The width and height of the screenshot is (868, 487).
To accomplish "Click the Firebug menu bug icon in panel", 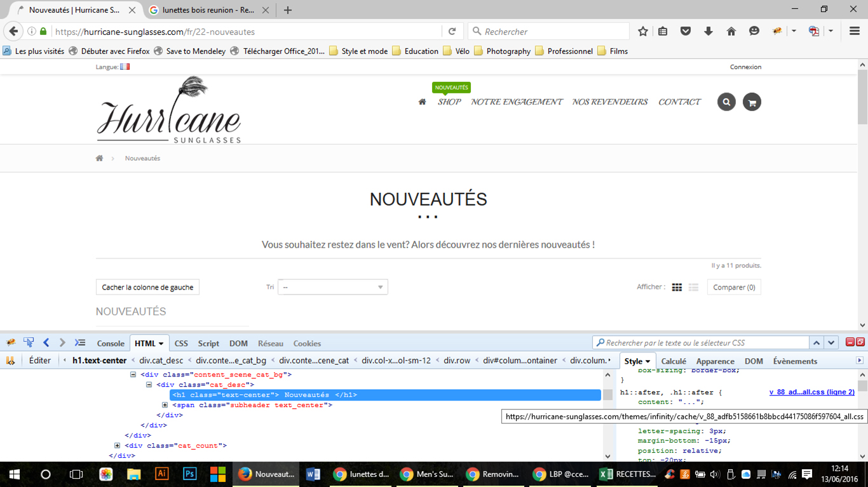I will [x=11, y=343].
